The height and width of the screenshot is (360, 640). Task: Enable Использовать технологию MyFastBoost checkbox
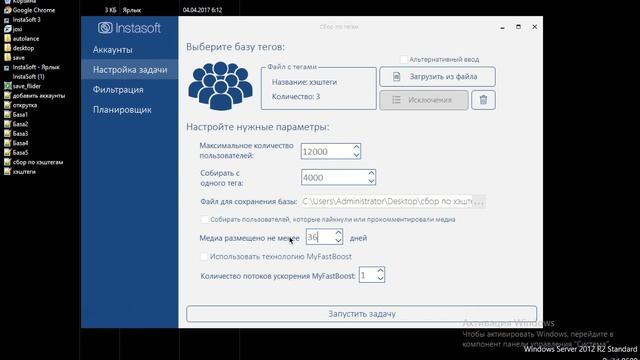coord(204,256)
